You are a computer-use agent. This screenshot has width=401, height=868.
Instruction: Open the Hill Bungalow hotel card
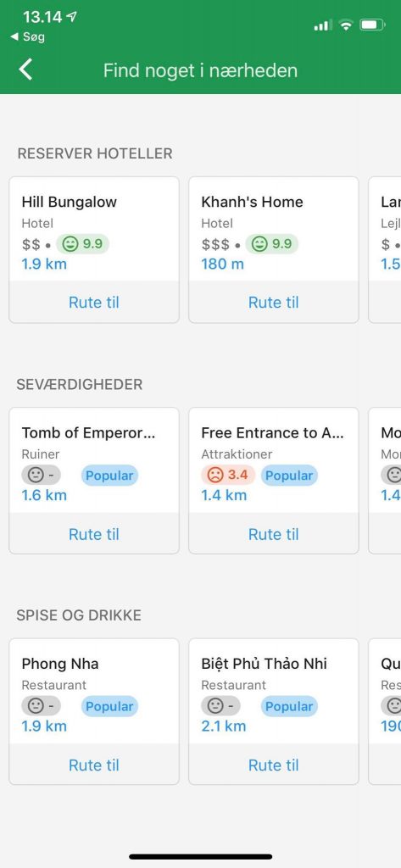point(94,229)
